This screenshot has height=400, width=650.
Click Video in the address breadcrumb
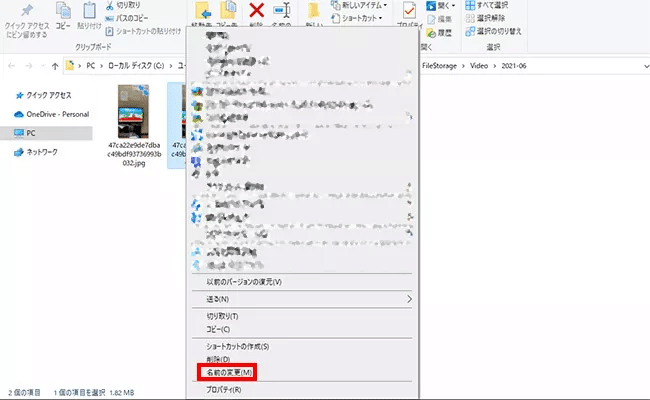(x=479, y=66)
